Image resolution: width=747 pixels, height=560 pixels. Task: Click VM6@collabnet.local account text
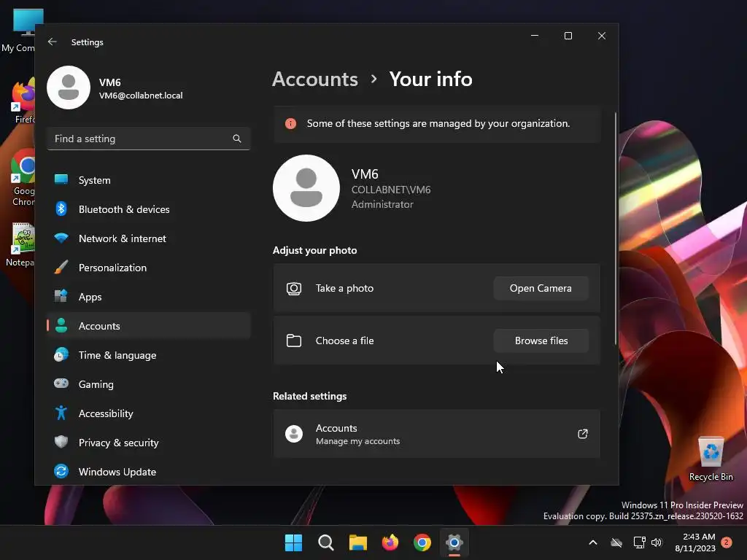coord(141,96)
